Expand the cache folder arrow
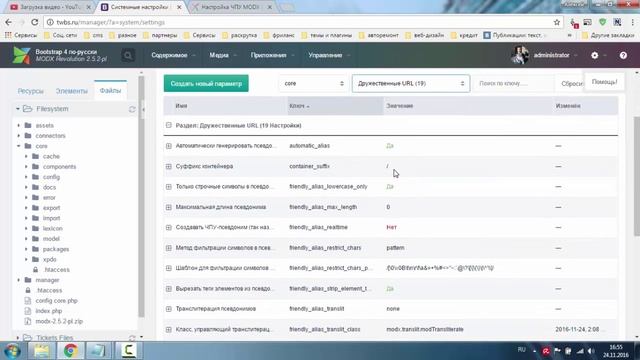Viewport: 640px width, 360px height. pyautogui.click(x=26, y=156)
